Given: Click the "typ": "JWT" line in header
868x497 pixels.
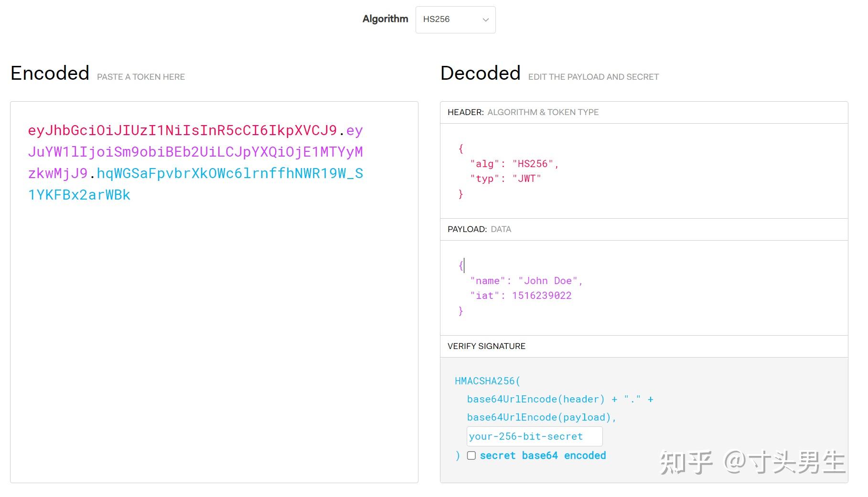Looking at the screenshot, I should point(505,179).
